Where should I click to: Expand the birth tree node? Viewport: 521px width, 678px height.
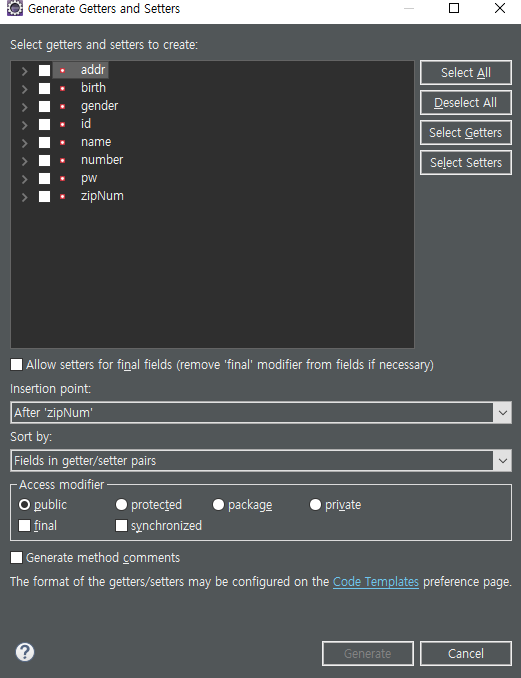pos(25,89)
